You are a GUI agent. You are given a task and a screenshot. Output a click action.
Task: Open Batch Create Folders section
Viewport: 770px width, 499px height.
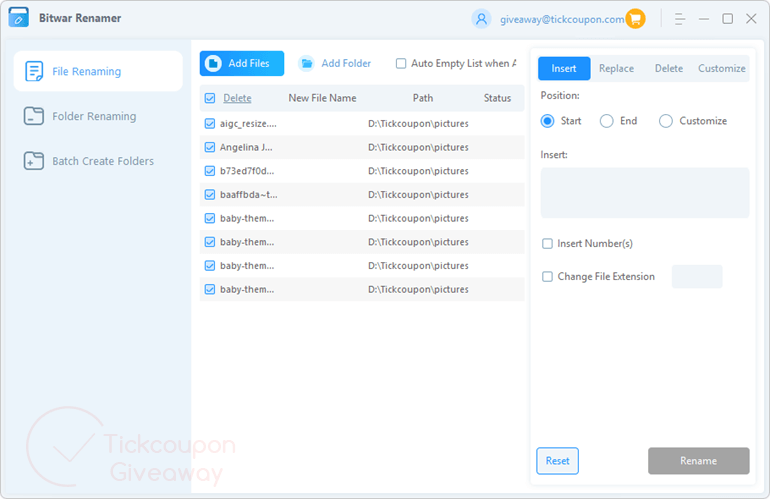[x=98, y=161]
